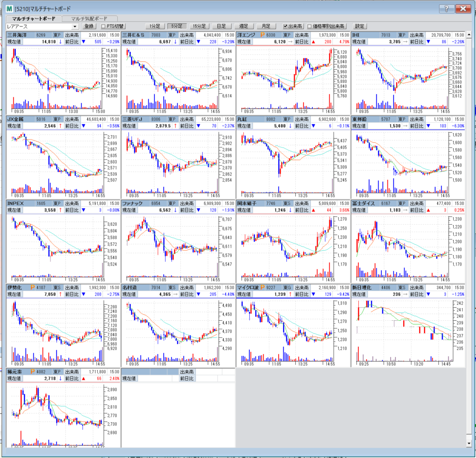Open help with the question mark button

click(x=446, y=9)
